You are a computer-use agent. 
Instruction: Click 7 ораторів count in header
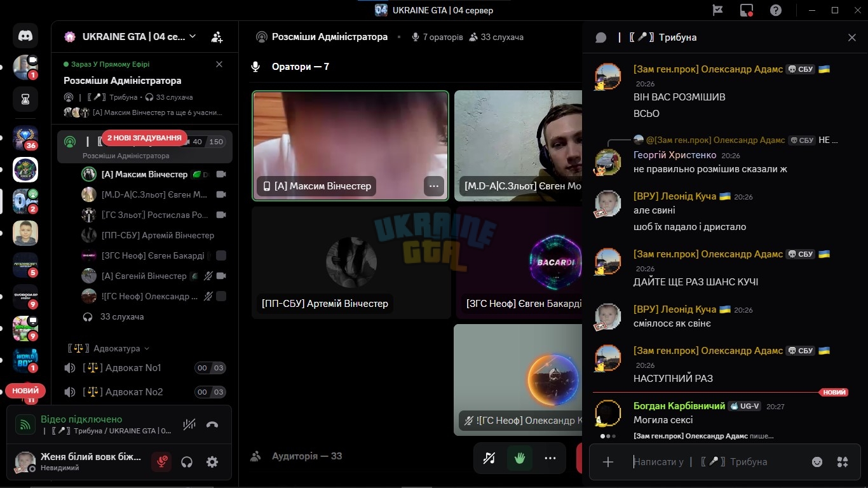pos(437,37)
